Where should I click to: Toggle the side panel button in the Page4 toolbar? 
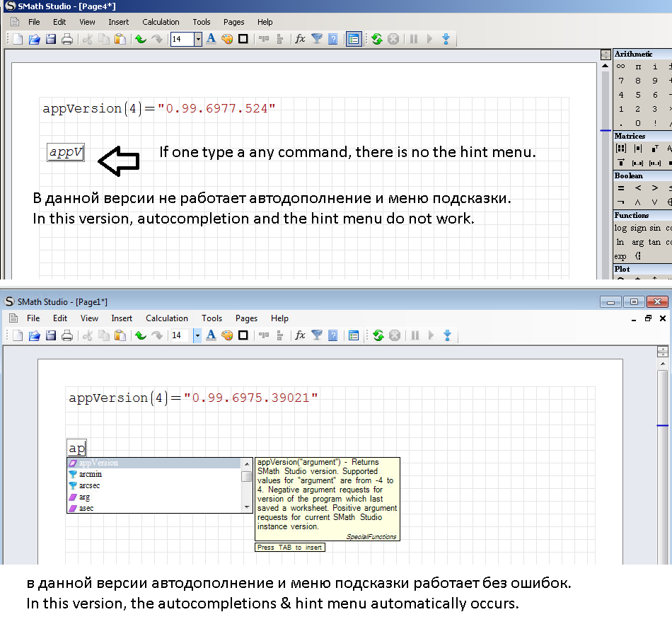point(354,39)
